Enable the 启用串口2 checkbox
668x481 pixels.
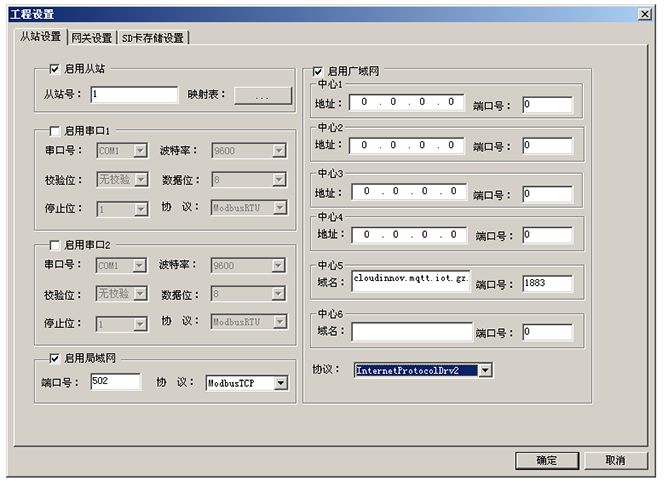point(55,245)
